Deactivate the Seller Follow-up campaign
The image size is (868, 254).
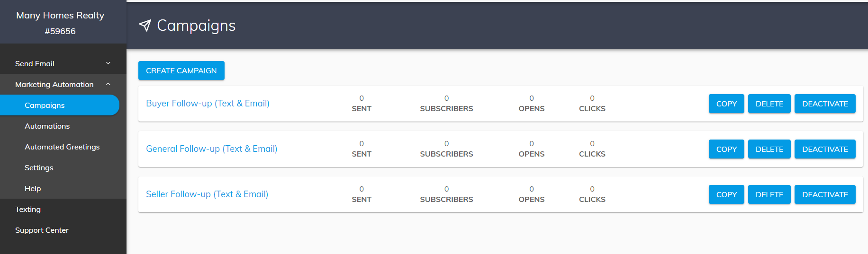(825, 194)
